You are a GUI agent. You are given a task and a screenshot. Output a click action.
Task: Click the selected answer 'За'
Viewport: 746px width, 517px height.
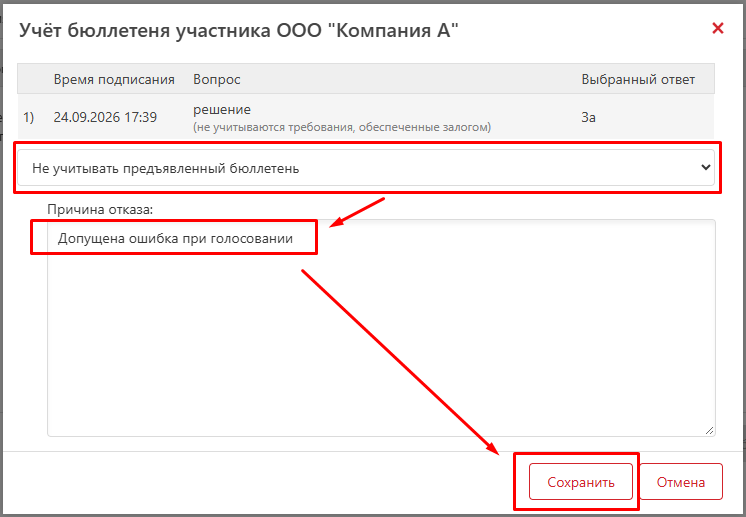point(588,117)
